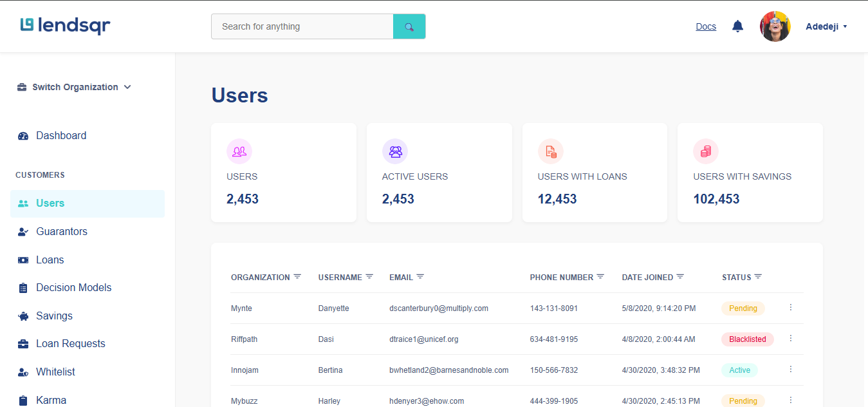Open the Docs link
Viewport: 868px width, 407px height.
point(706,26)
